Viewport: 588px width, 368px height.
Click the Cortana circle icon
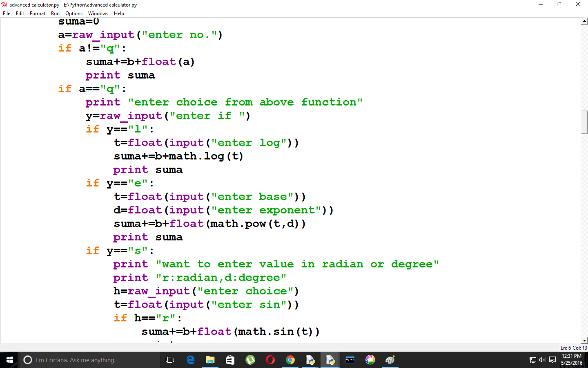pyautogui.click(x=28, y=360)
